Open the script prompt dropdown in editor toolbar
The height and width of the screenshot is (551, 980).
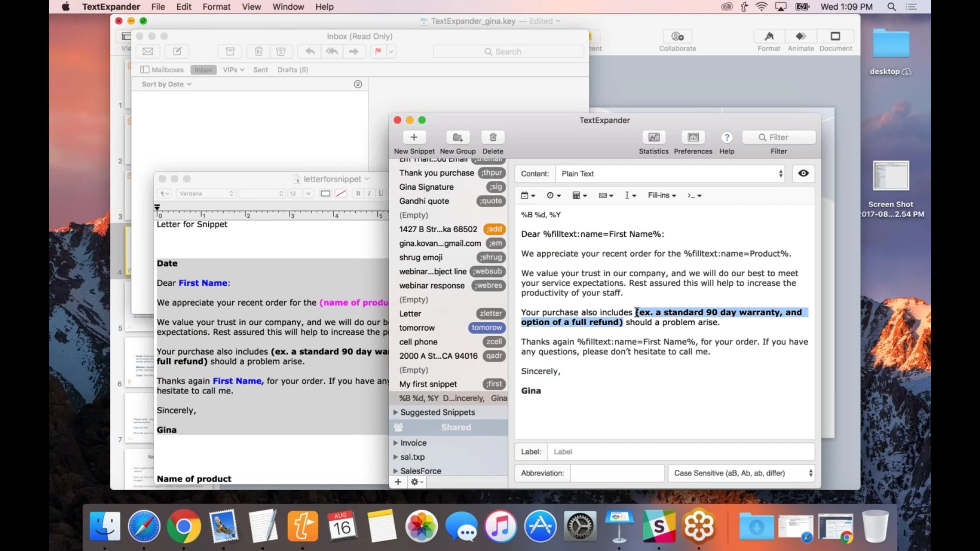(694, 196)
